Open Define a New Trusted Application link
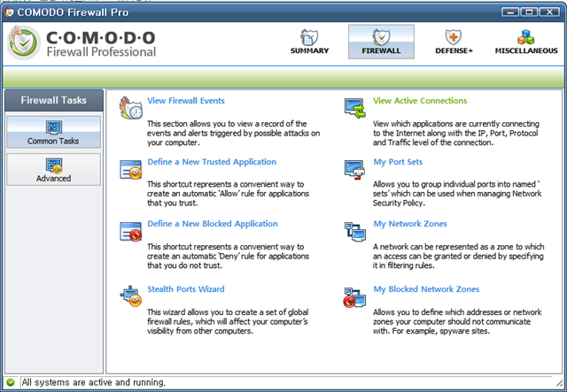 click(x=212, y=162)
